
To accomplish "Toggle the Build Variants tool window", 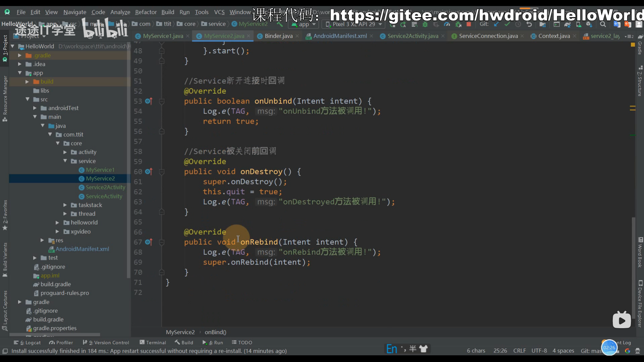I will (x=5, y=259).
